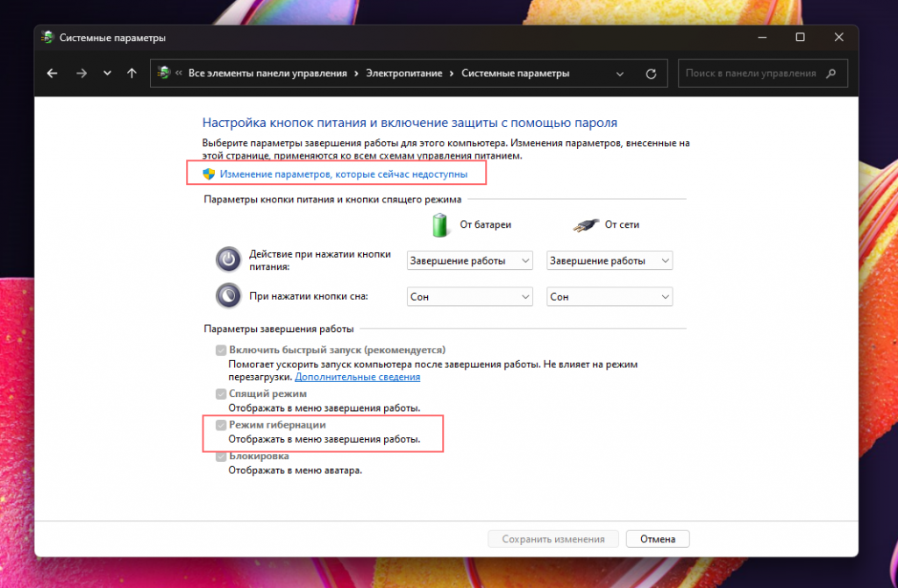This screenshot has width=898, height=588.
Task: Click heading «Настройка кнопок питания и включение защиты»
Action: 410,123
